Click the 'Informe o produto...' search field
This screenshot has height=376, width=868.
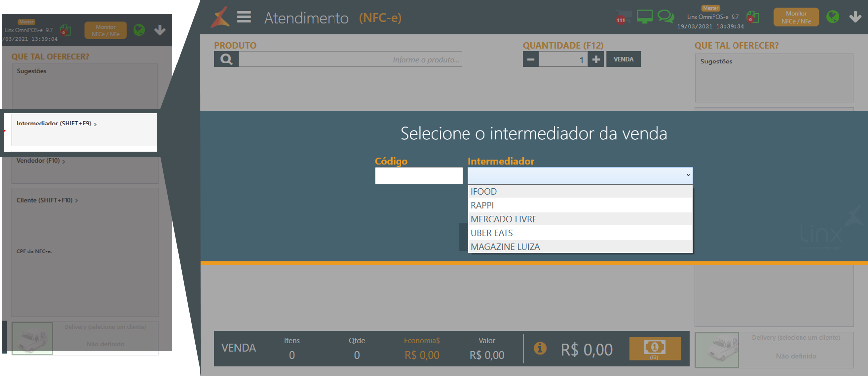(350, 59)
